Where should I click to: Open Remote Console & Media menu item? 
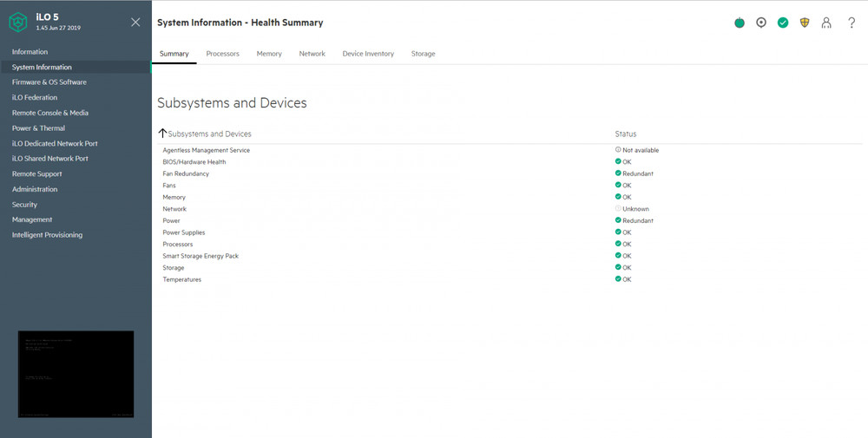[50, 113]
